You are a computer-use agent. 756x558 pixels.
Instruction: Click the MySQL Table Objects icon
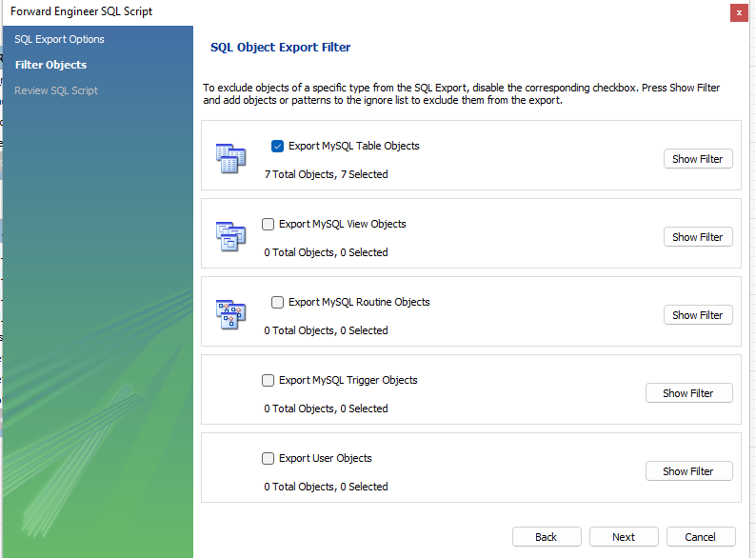coord(231,158)
